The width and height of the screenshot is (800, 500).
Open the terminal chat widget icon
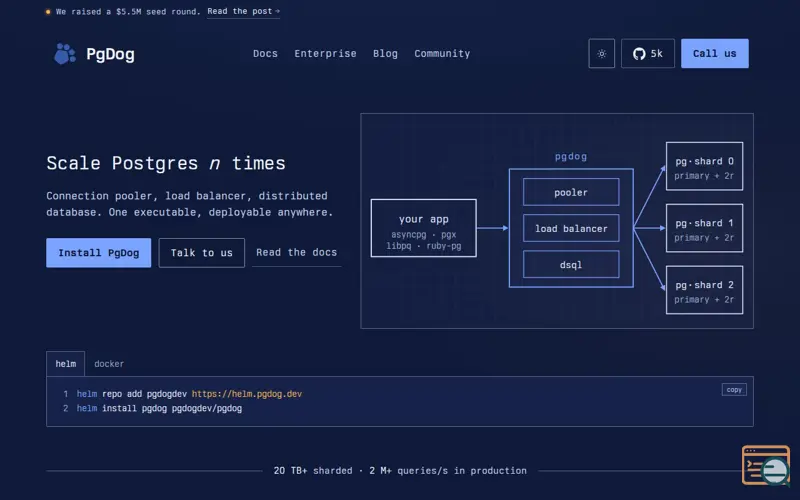(766, 465)
